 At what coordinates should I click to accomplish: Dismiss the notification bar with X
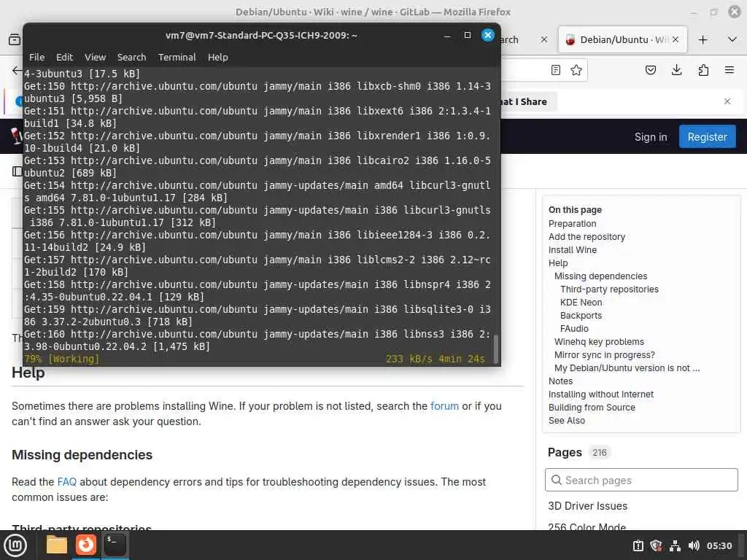click(x=727, y=101)
